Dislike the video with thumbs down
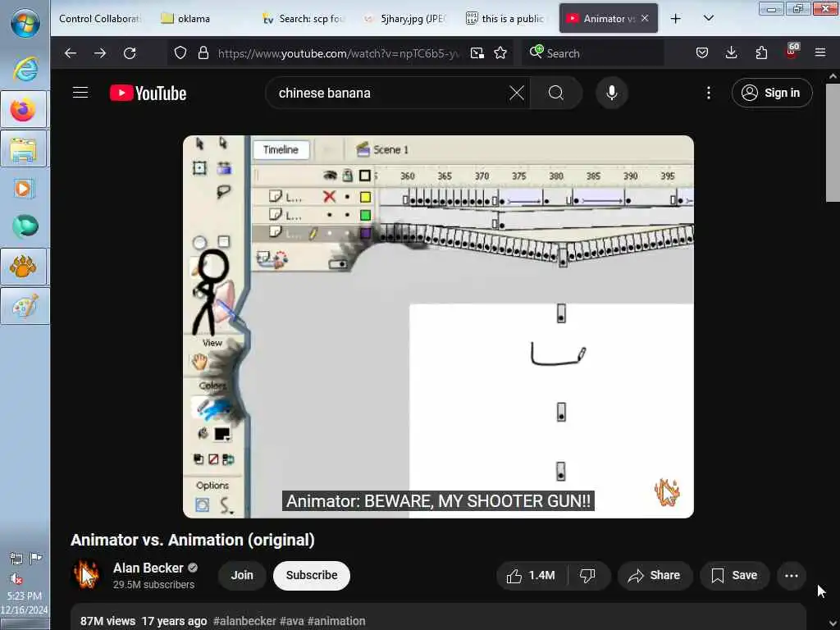The height and width of the screenshot is (630, 840). coord(588,576)
